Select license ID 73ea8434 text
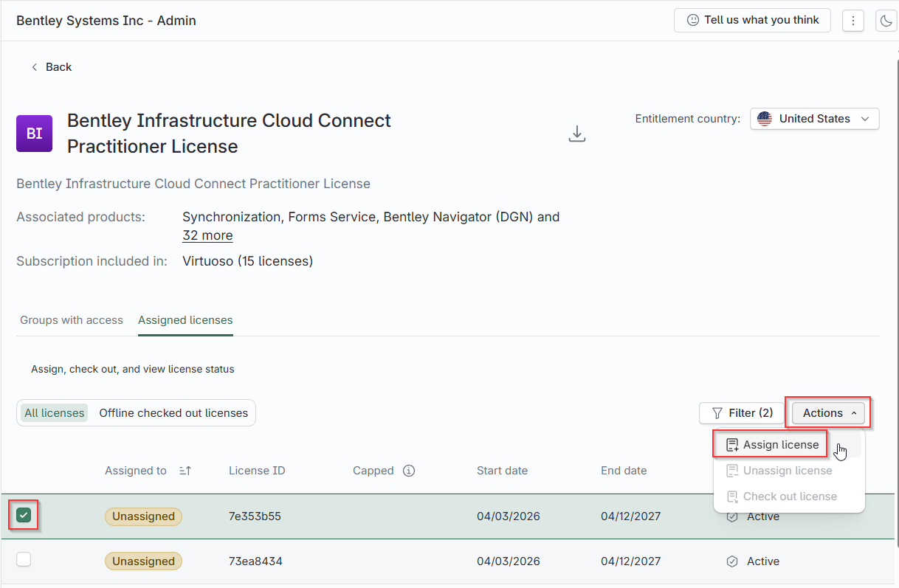This screenshot has width=899, height=588. [x=255, y=561]
